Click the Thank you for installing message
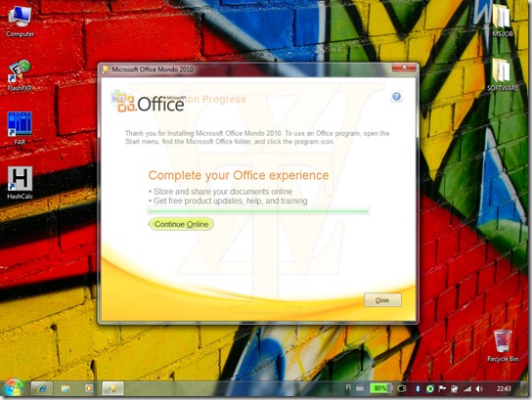532x400 pixels. tap(257, 137)
